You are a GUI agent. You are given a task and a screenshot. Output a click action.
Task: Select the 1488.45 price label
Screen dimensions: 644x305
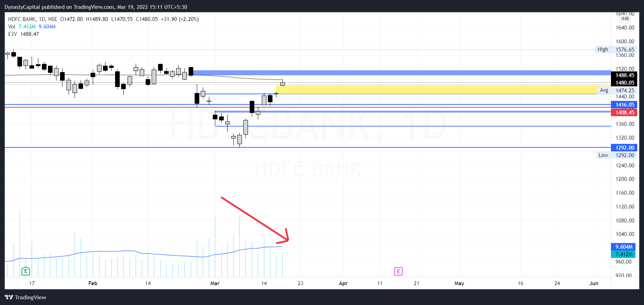point(624,75)
